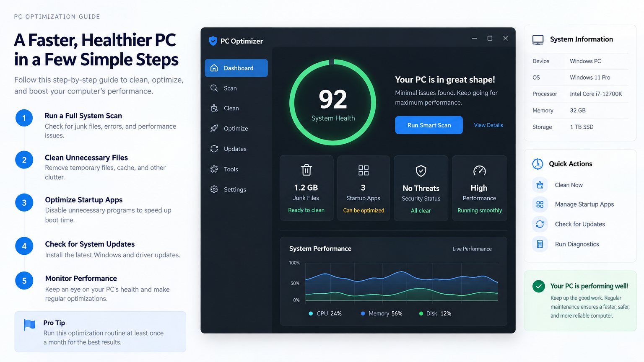The image size is (644, 362).
Task: Click the Manage Startup Apps icon
Action: coord(540,204)
